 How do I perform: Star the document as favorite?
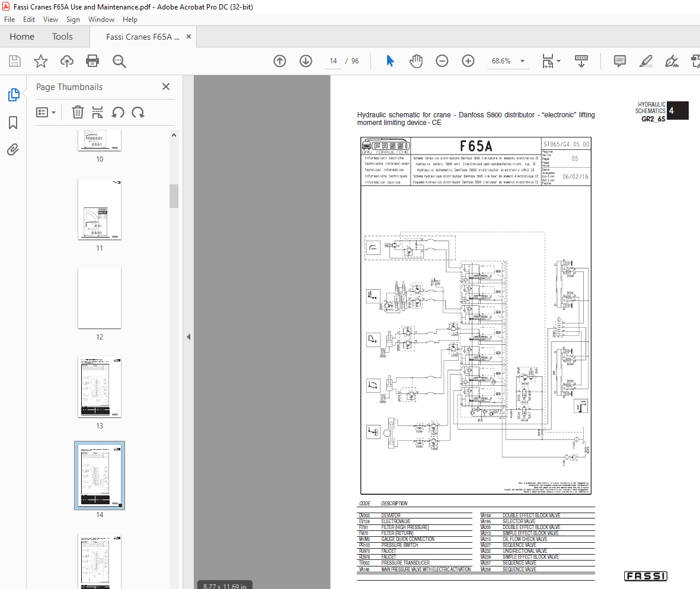[x=40, y=61]
